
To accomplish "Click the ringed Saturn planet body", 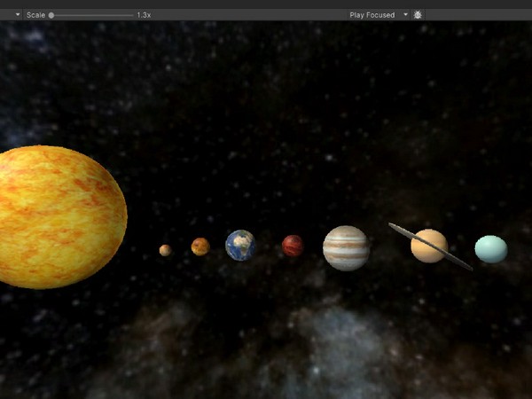I will click(429, 246).
